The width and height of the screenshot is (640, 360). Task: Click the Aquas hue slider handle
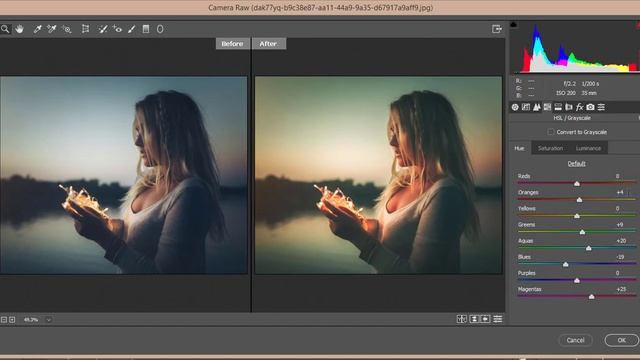[589, 248]
